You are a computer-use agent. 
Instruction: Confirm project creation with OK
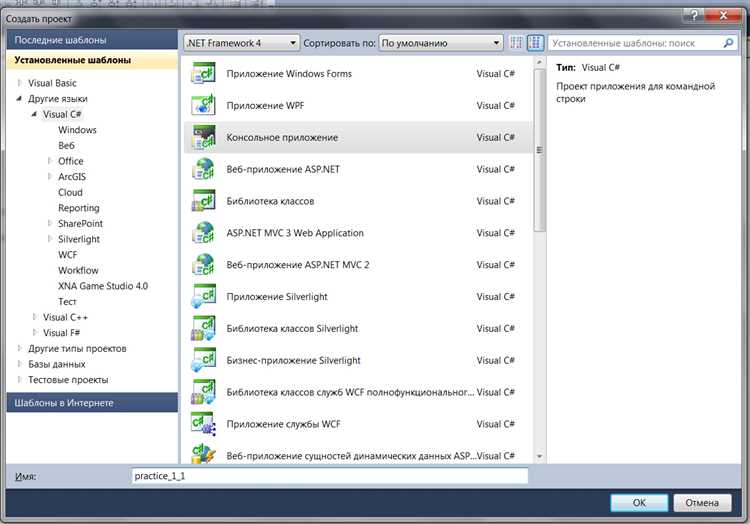[639, 502]
